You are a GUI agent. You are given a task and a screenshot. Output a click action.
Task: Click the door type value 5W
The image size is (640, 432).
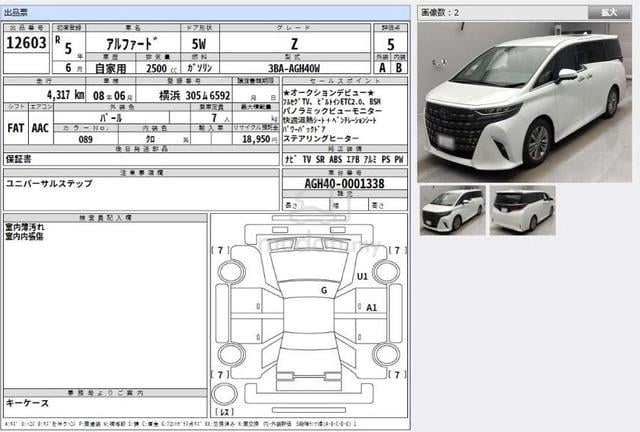[199, 43]
